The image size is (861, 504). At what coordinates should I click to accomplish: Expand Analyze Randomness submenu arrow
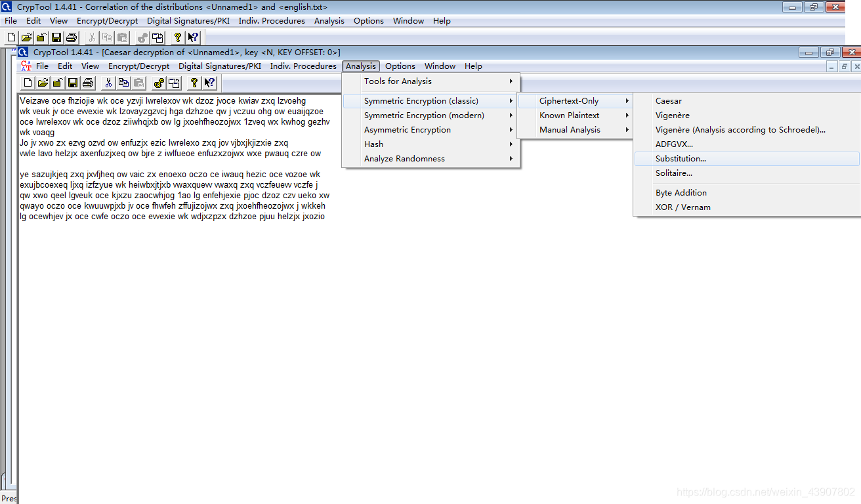click(x=511, y=159)
